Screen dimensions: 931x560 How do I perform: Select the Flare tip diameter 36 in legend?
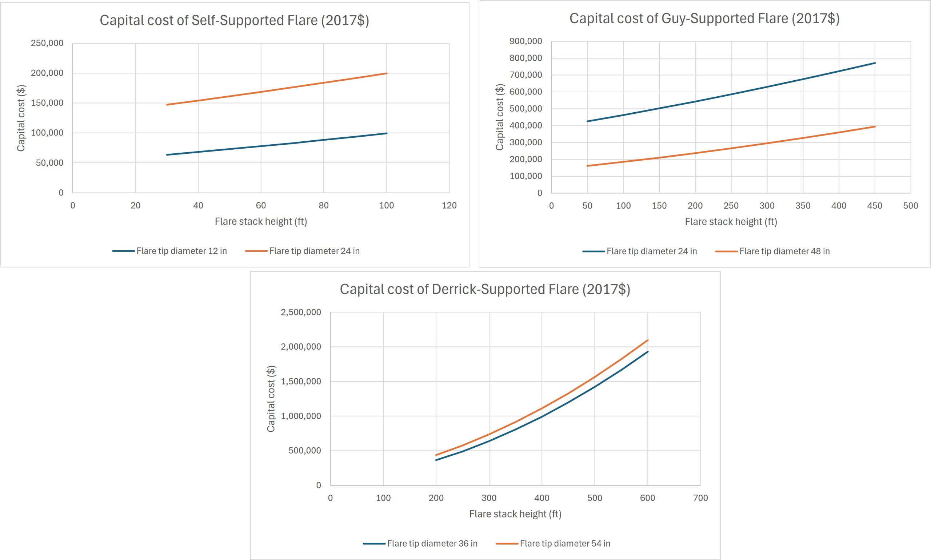420,543
